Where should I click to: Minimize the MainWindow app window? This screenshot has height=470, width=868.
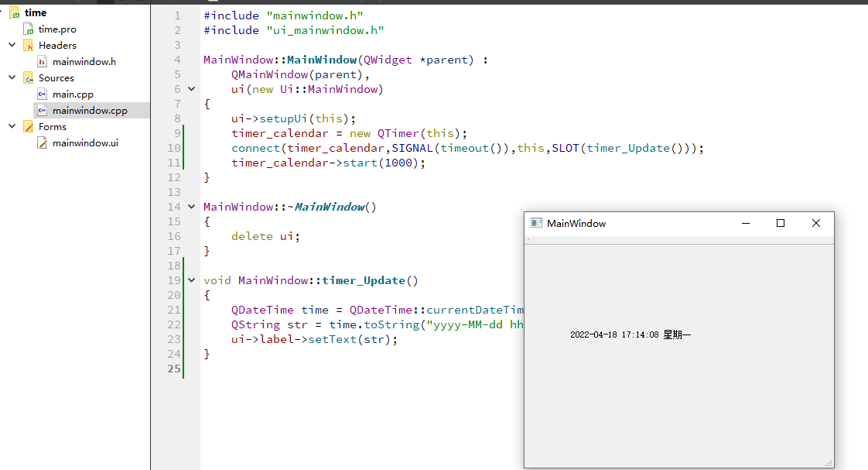[746, 223]
